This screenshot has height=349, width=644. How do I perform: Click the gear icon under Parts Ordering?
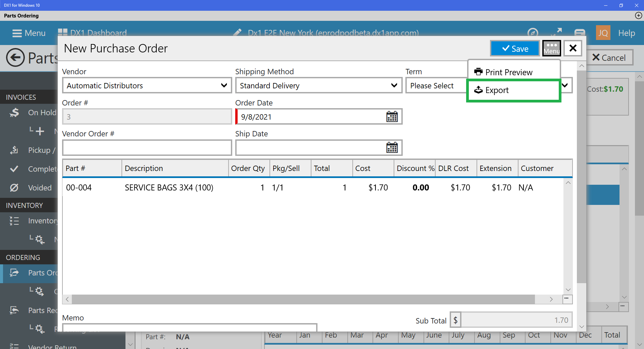(x=40, y=291)
